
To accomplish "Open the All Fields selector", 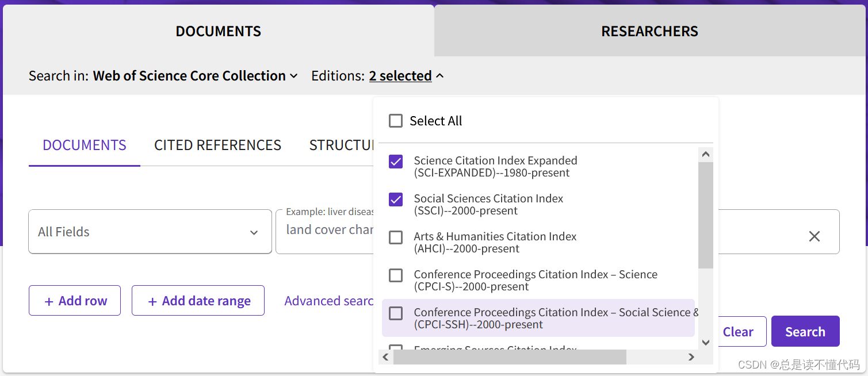I will [150, 232].
